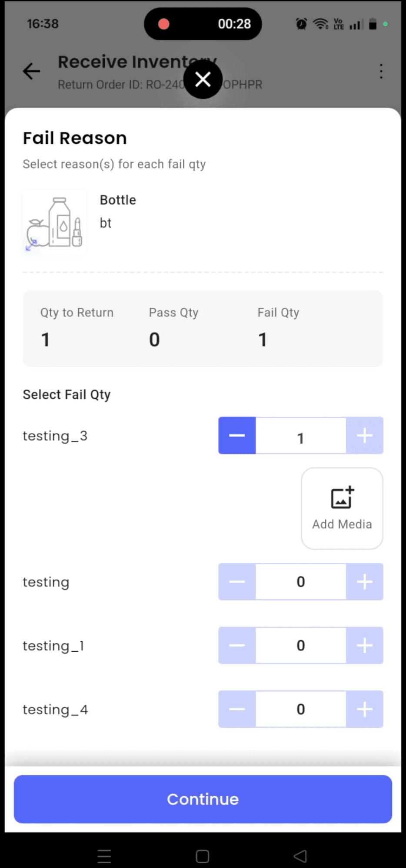406x868 pixels.
Task: Tap Android back triangle navigation icon
Action: (x=300, y=856)
